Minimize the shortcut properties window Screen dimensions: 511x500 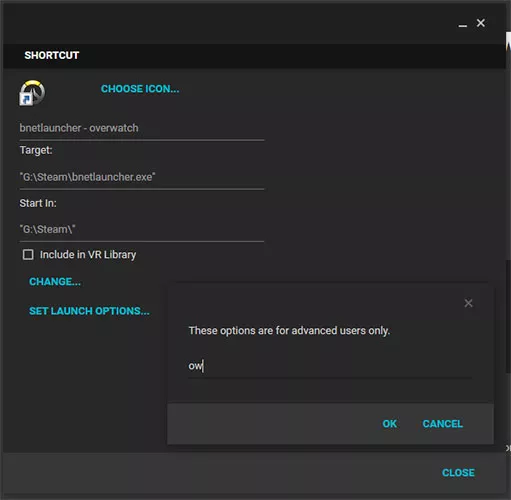pos(462,24)
